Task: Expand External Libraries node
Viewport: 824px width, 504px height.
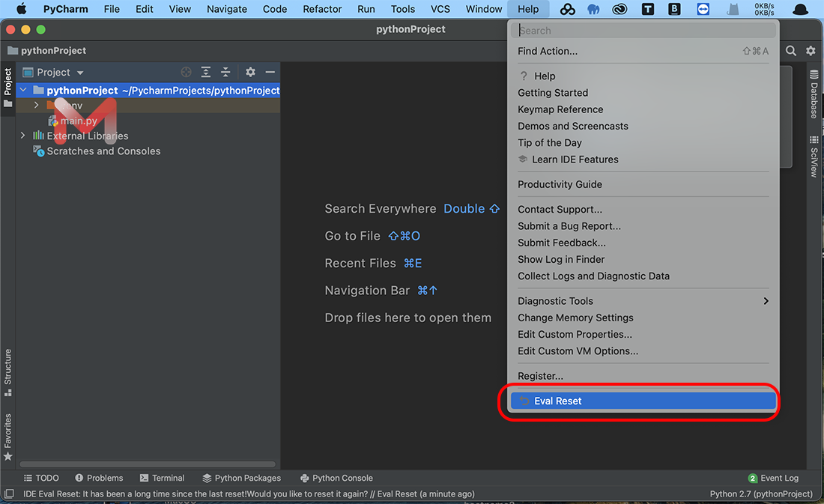Action: point(22,136)
